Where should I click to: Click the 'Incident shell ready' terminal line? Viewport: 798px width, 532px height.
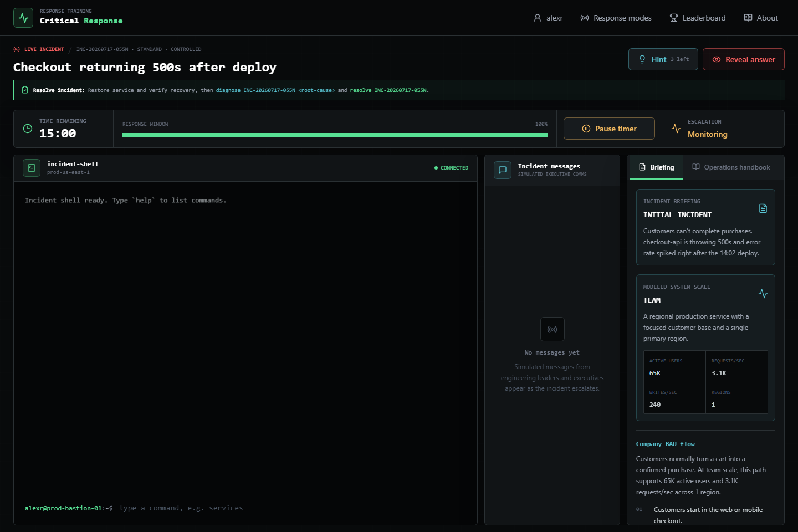126,201
